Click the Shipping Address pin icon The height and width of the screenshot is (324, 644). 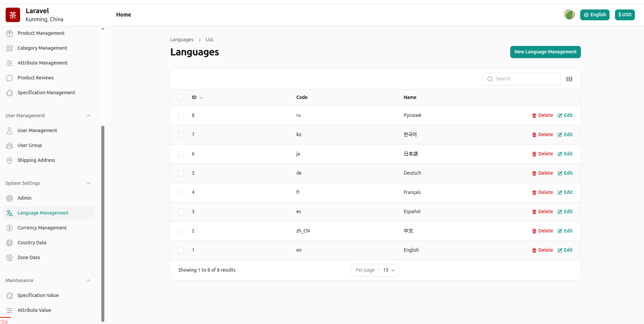point(9,160)
